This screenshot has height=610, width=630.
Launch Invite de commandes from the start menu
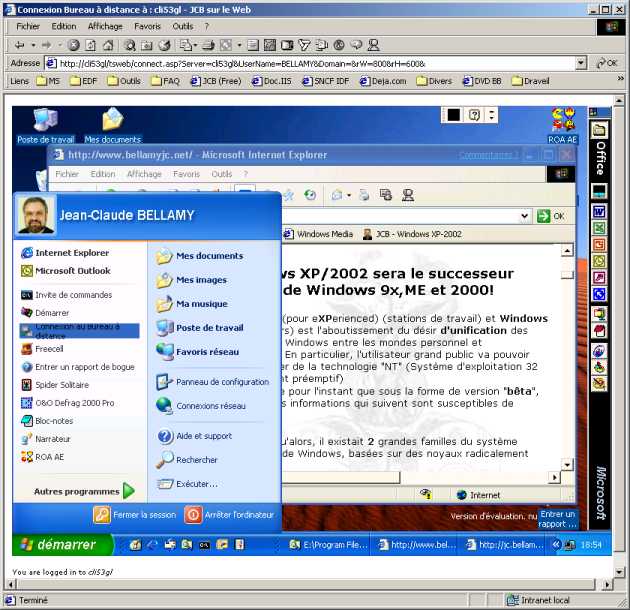(67, 295)
